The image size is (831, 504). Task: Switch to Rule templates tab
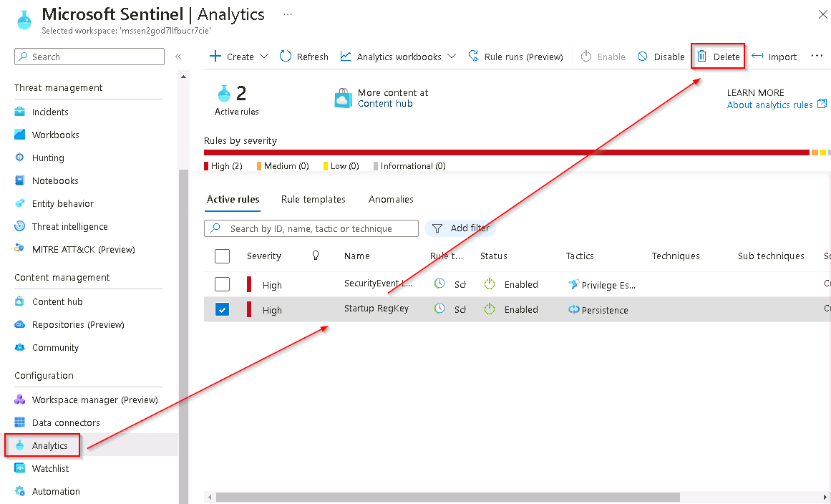click(x=314, y=199)
